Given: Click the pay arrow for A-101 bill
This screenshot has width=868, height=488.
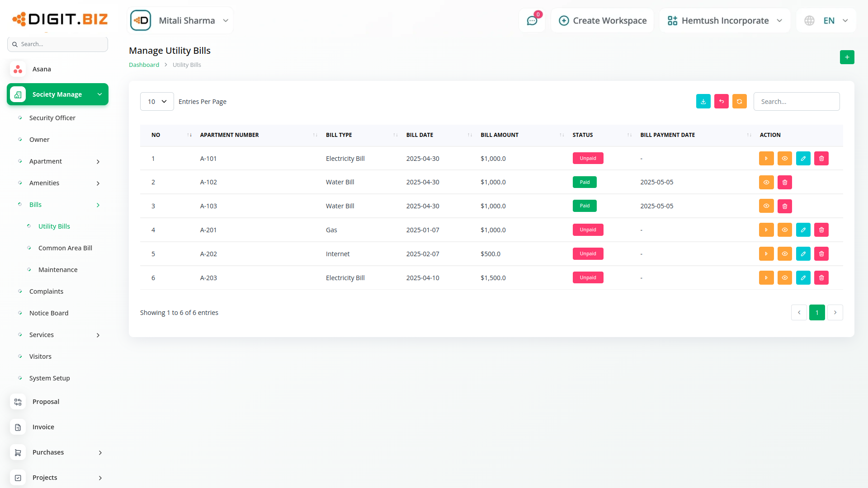Looking at the screenshot, I should click(766, 159).
